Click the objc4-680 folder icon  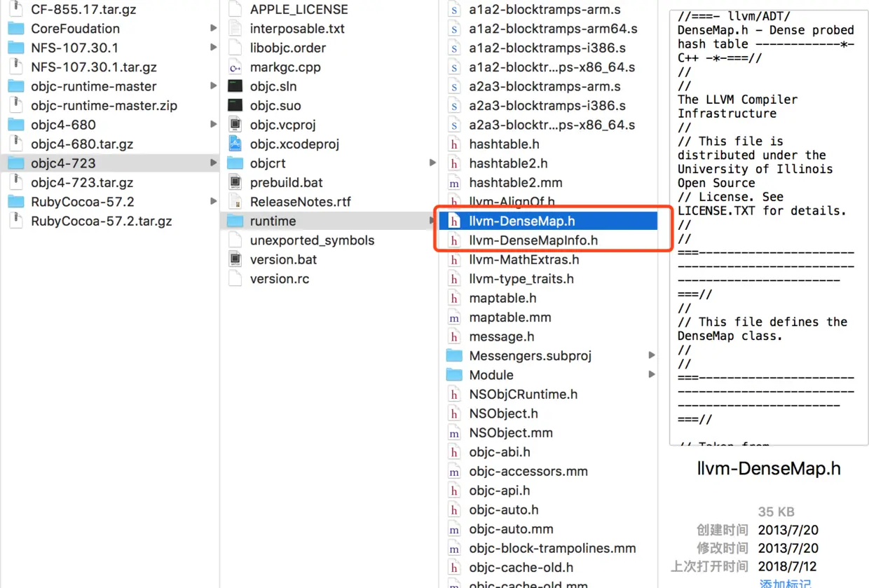coord(15,125)
